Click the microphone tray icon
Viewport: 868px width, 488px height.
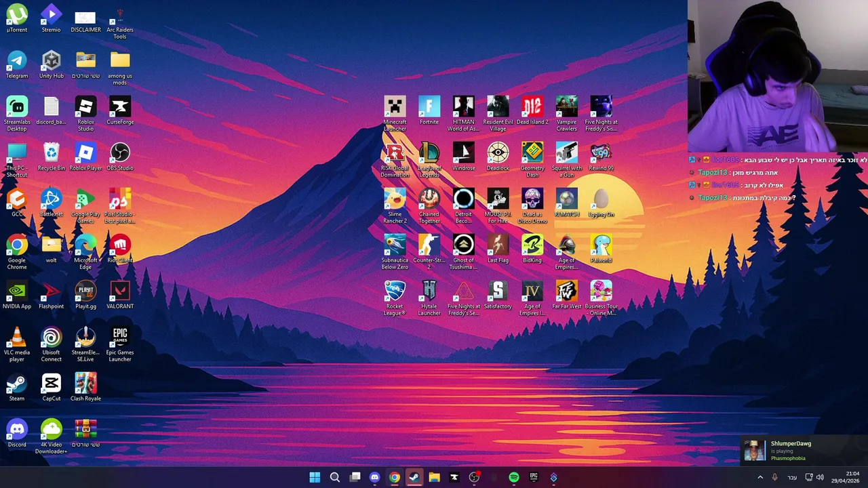774,477
